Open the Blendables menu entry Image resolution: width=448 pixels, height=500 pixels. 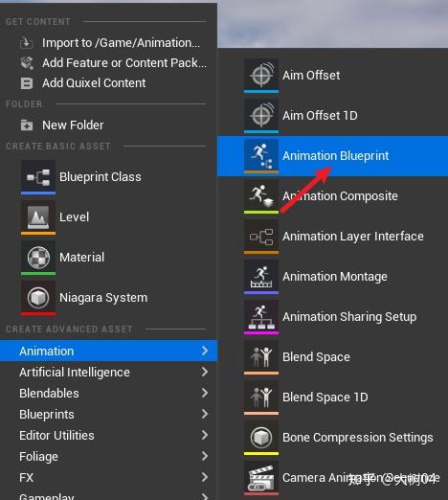tap(108, 393)
